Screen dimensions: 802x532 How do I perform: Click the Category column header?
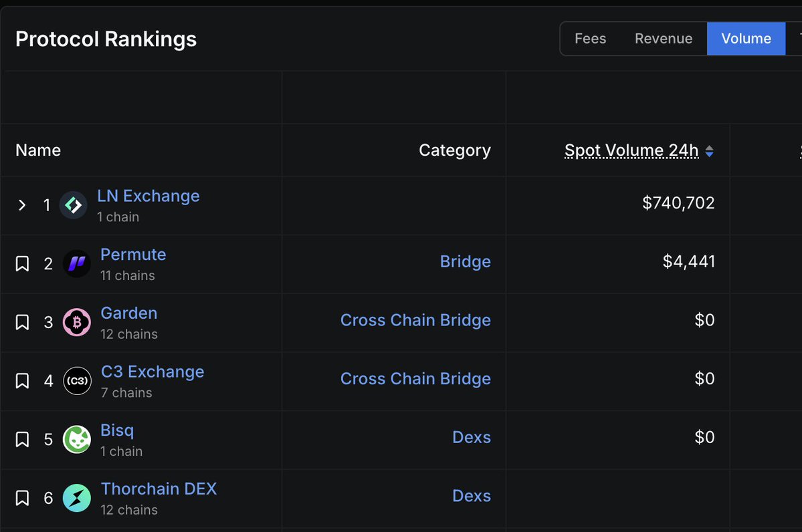click(x=455, y=150)
